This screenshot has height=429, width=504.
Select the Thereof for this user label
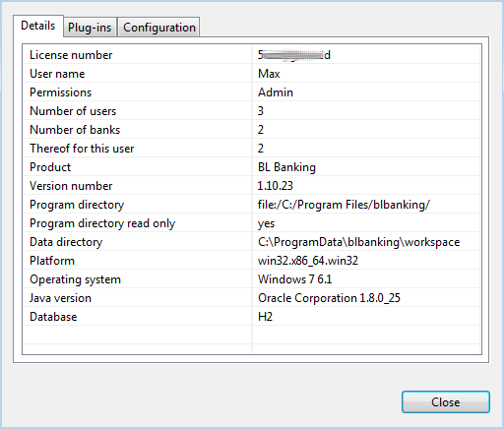(x=82, y=149)
